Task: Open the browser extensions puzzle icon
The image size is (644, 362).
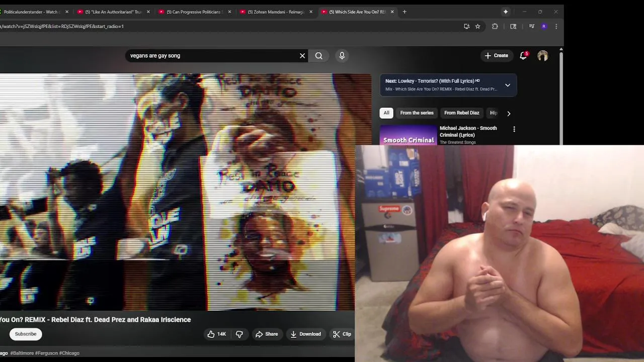Action: point(495,26)
